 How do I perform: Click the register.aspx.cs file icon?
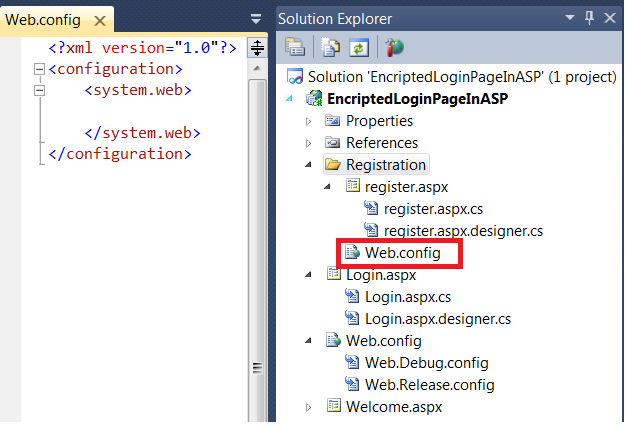pyautogui.click(x=371, y=208)
